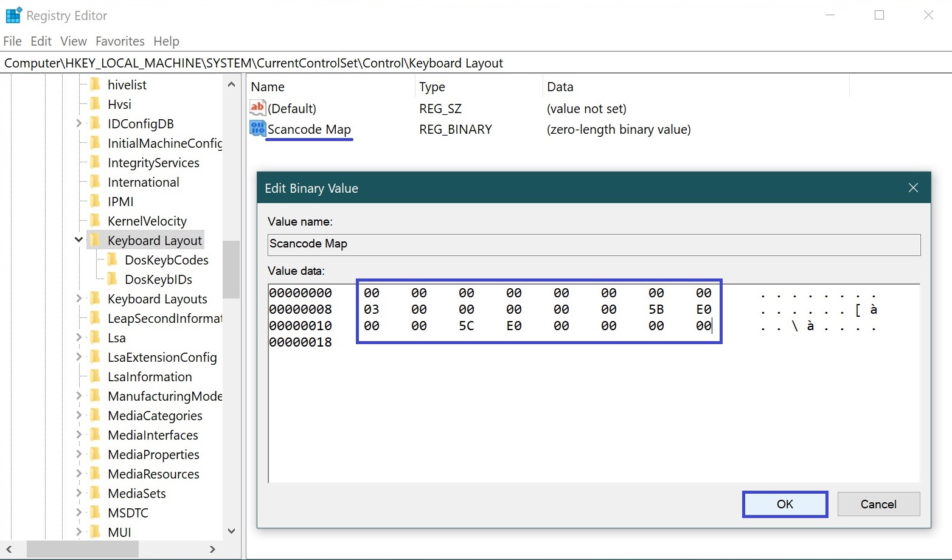The image size is (952, 560).
Task: Click the (Default) string value icon
Action: (x=257, y=108)
